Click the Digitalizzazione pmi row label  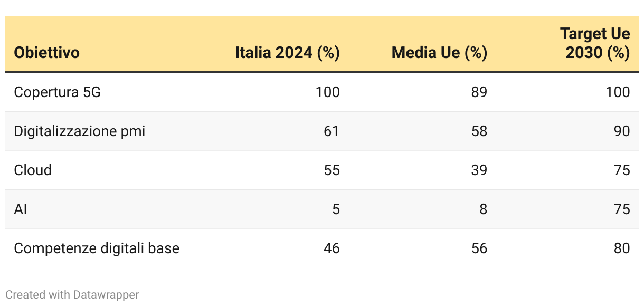click(x=79, y=131)
